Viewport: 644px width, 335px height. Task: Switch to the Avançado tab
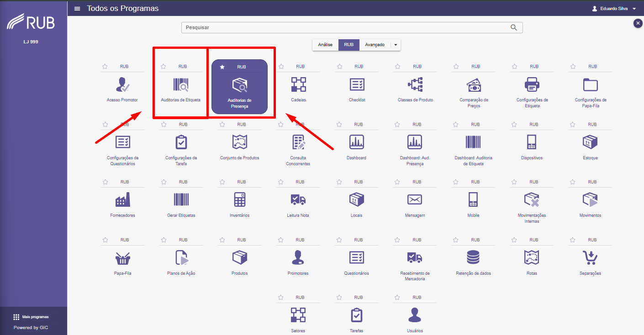(375, 45)
